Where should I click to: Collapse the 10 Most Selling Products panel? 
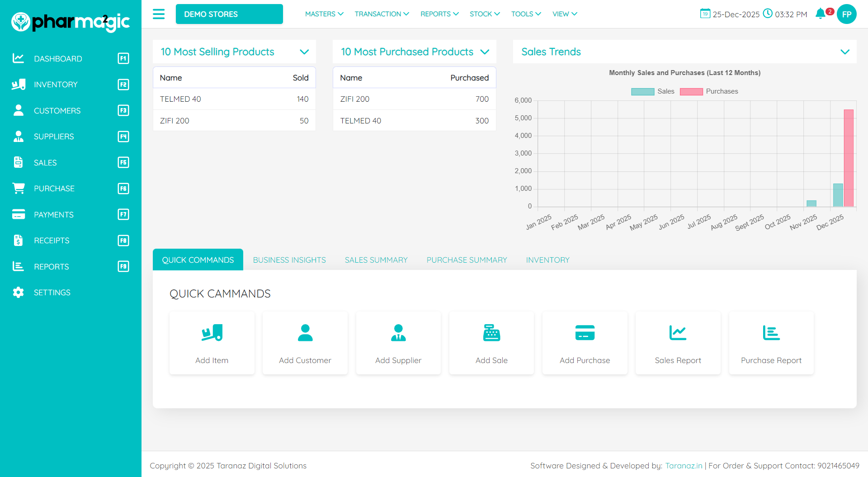click(x=304, y=52)
